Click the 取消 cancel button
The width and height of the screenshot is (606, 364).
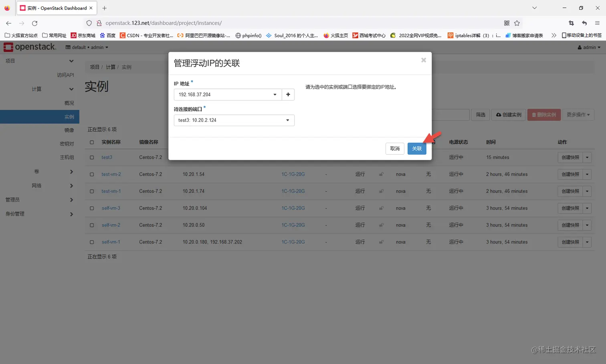click(395, 149)
